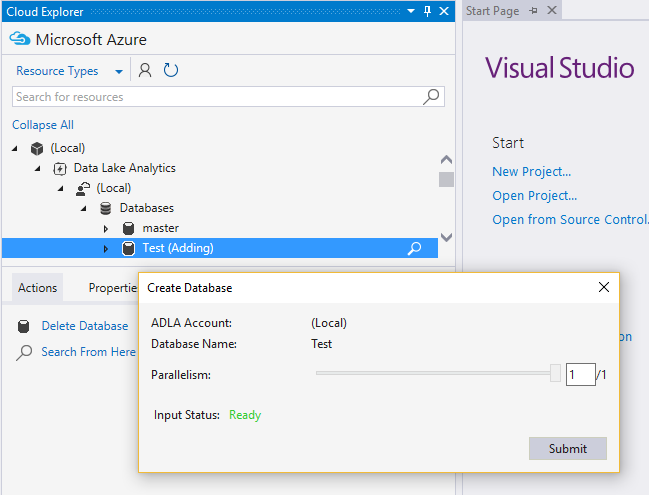The image size is (649, 495).
Task: Select the Databases tree row
Action: click(219, 208)
